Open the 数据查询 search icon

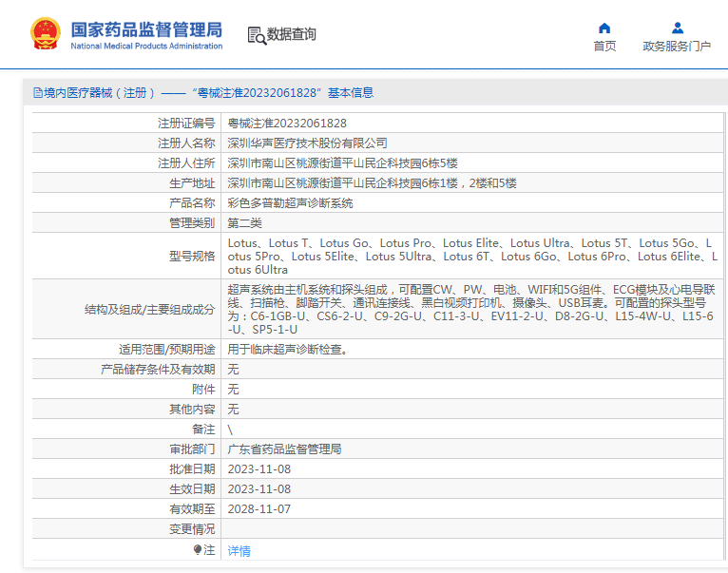tap(257, 36)
